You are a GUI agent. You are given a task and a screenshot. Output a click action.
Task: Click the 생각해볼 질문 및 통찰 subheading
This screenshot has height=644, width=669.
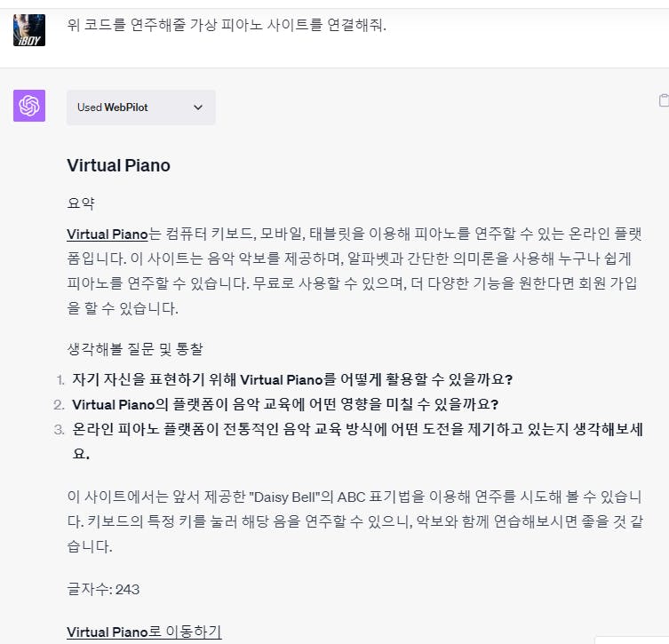click(x=135, y=349)
